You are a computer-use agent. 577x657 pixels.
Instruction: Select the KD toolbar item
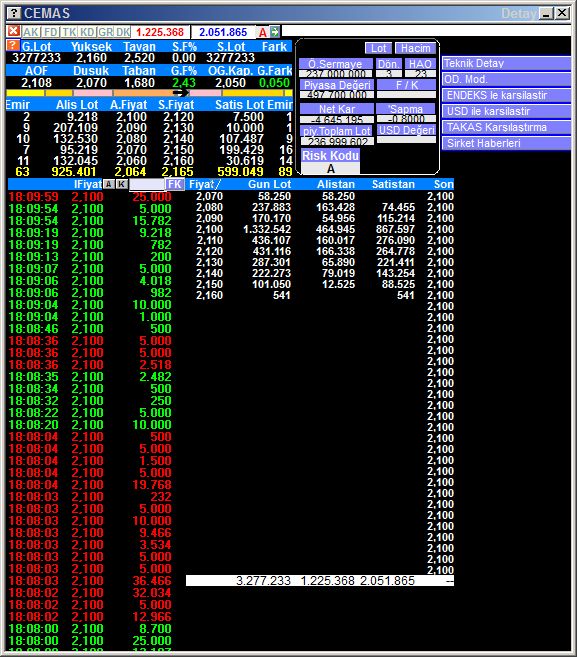87,32
